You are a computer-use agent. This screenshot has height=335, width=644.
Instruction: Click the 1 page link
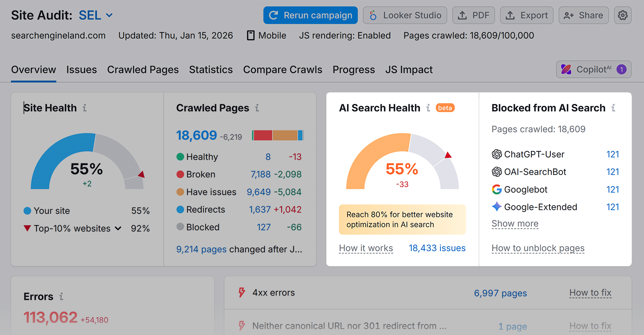click(513, 326)
